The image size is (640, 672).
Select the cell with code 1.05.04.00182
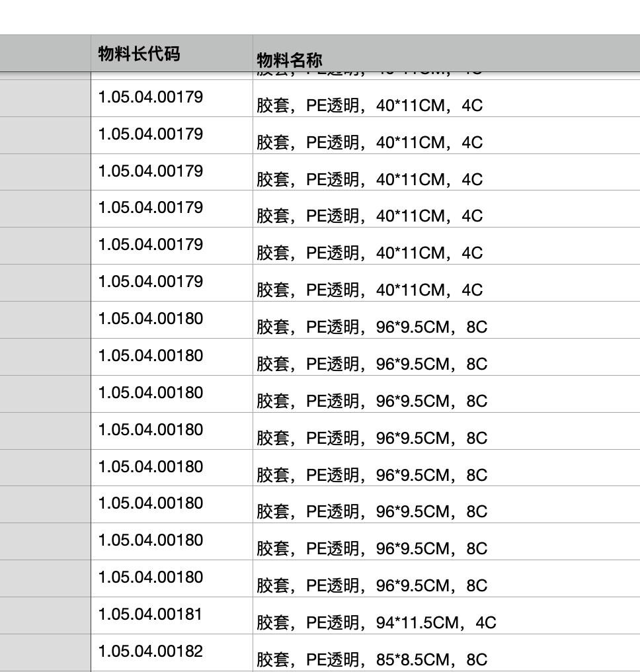click(151, 651)
